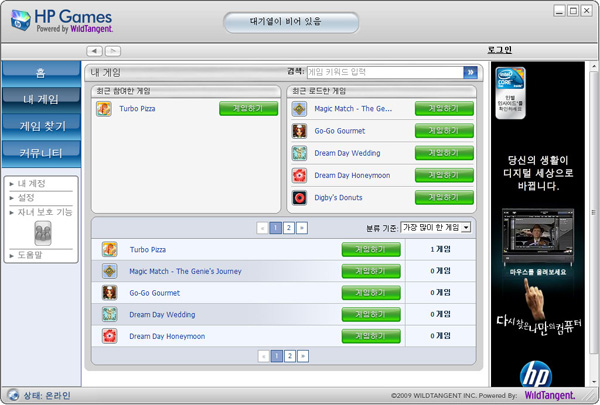Play Dream Day Honeymoon from recent downloads

(x=444, y=175)
